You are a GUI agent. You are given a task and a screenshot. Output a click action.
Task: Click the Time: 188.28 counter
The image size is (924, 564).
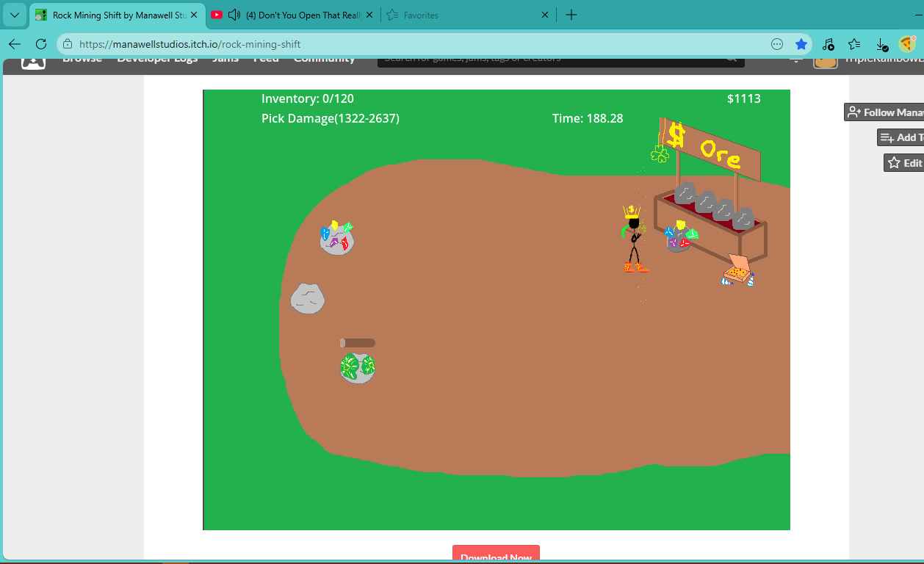tap(588, 118)
